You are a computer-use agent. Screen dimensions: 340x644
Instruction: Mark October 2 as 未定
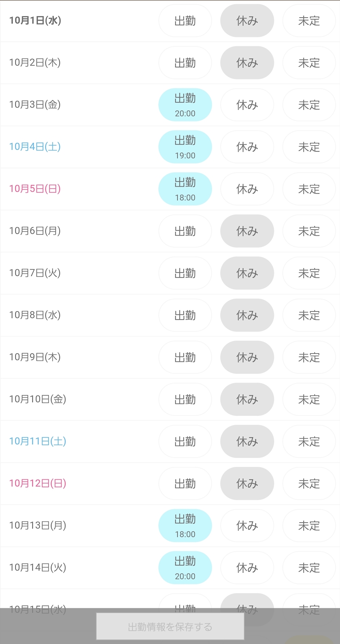coord(309,63)
